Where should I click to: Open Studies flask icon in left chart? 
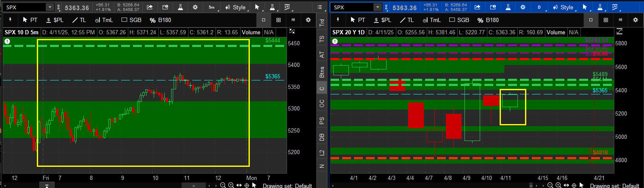pyautogui.click(x=180, y=7)
